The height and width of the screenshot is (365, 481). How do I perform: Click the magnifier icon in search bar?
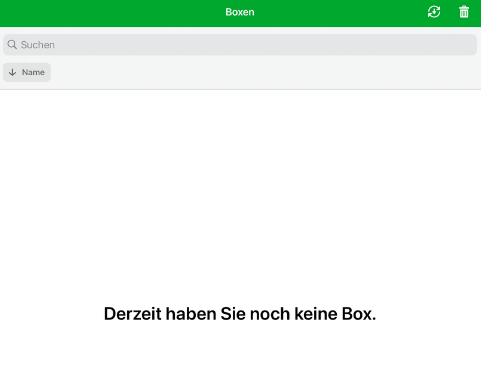click(x=12, y=45)
